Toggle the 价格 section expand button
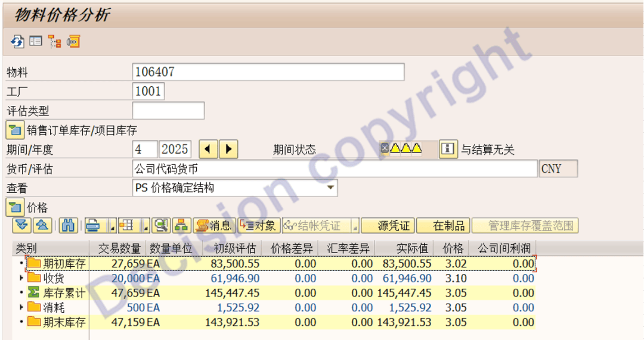Screen dimensions: 644x340 14,208
